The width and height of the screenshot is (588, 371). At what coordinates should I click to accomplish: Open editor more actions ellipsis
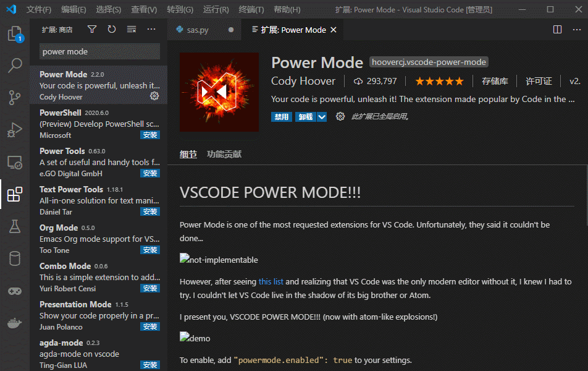click(x=577, y=30)
